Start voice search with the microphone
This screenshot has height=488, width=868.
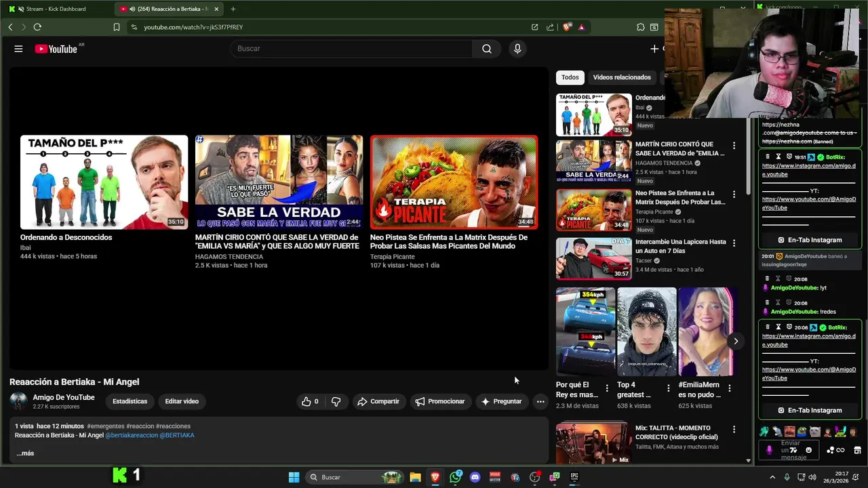[x=517, y=49]
